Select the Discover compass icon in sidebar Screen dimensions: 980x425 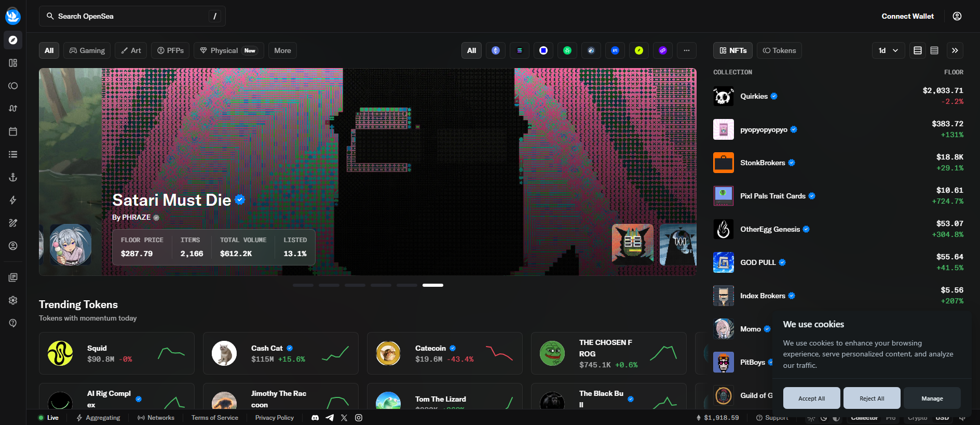pyautogui.click(x=13, y=40)
